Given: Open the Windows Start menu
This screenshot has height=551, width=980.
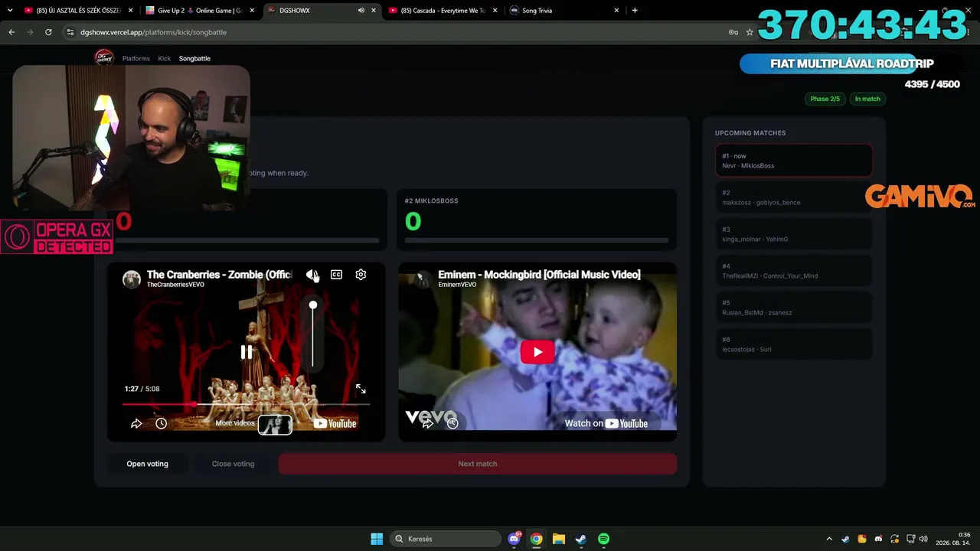Looking at the screenshot, I should point(377,539).
